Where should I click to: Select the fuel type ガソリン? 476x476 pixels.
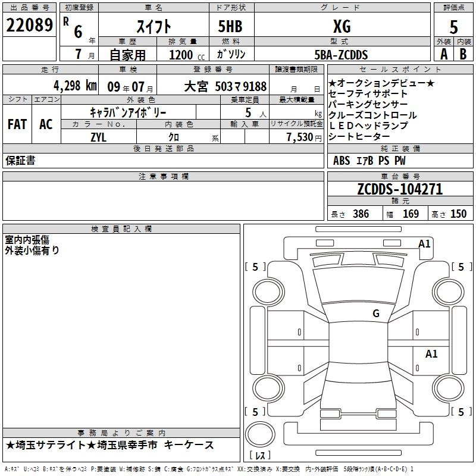click(x=231, y=54)
